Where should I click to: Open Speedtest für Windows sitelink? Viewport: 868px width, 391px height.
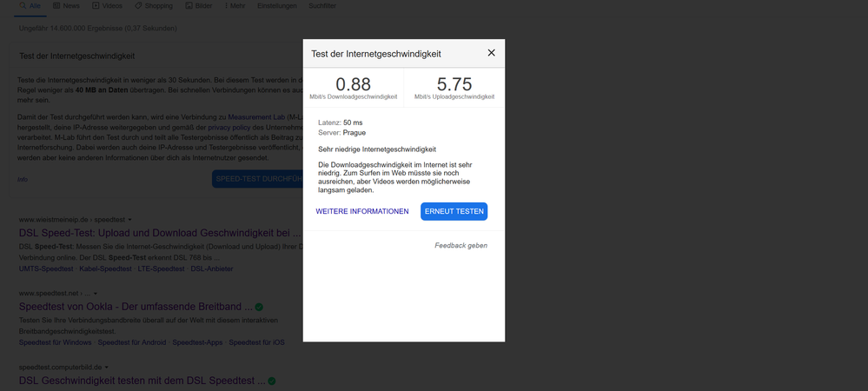pyautogui.click(x=55, y=342)
